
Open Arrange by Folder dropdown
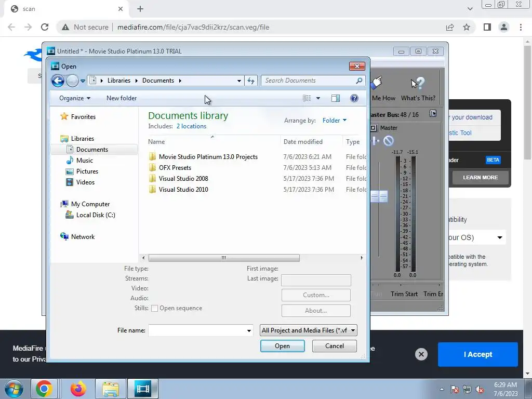tap(335, 121)
